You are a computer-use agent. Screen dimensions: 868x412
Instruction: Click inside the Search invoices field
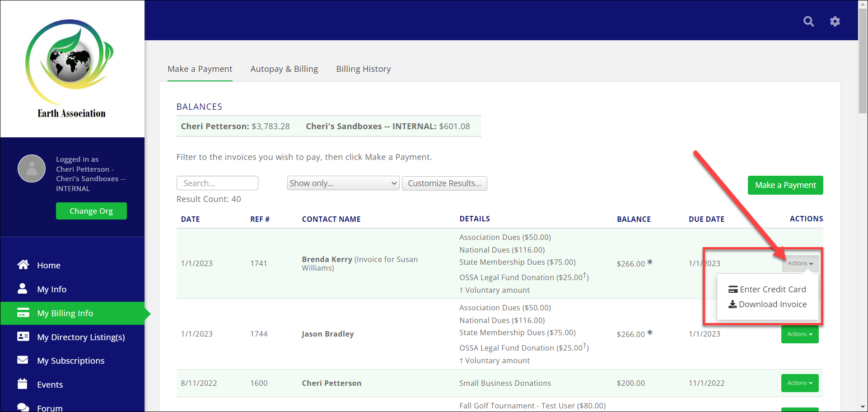[217, 183]
